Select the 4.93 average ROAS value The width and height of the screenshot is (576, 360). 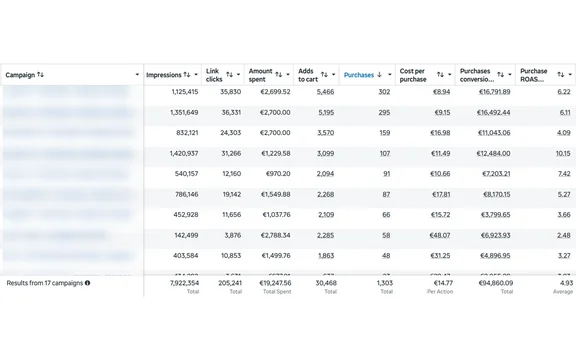tap(566, 283)
